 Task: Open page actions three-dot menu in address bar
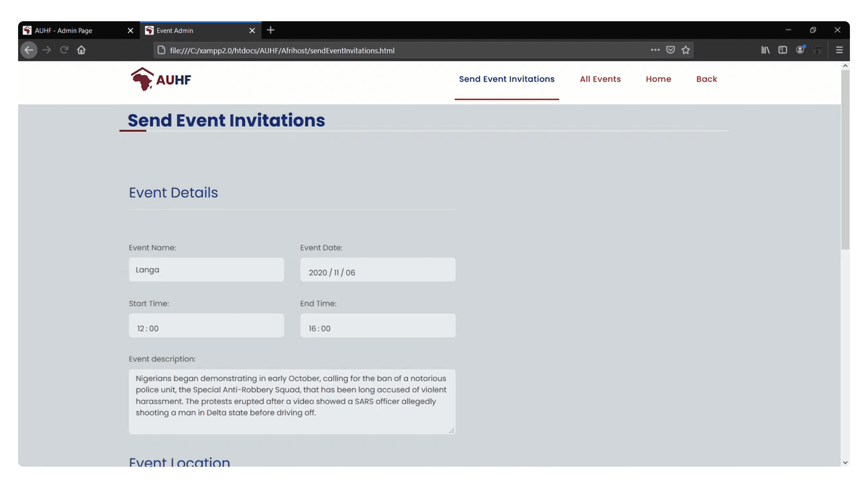tap(655, 50)
